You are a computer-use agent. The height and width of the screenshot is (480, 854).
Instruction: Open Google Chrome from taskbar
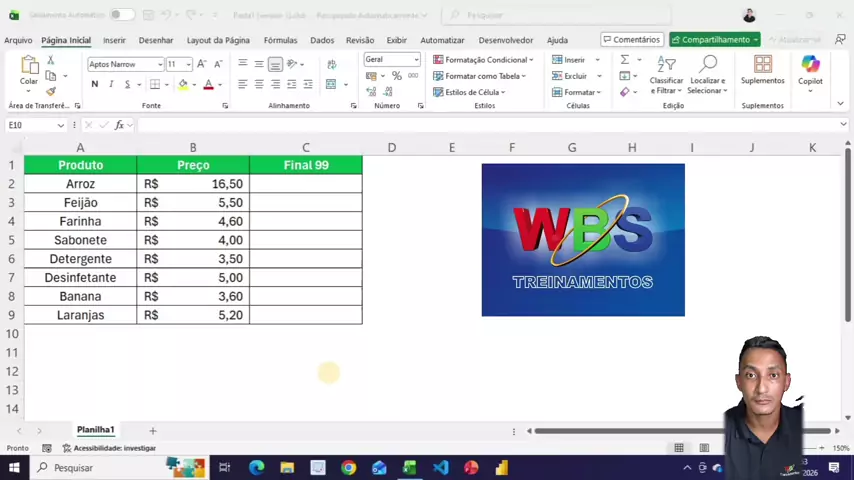[x=349, y=467]
